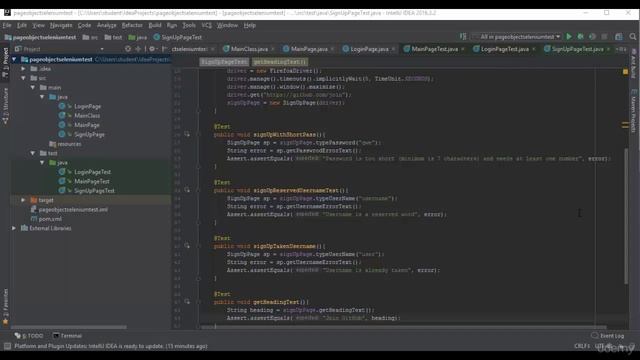The height and width of the screenshot is (360, 640).
Task: Click the Stop icon in toolbar
Action: click(x=604, y=37)
